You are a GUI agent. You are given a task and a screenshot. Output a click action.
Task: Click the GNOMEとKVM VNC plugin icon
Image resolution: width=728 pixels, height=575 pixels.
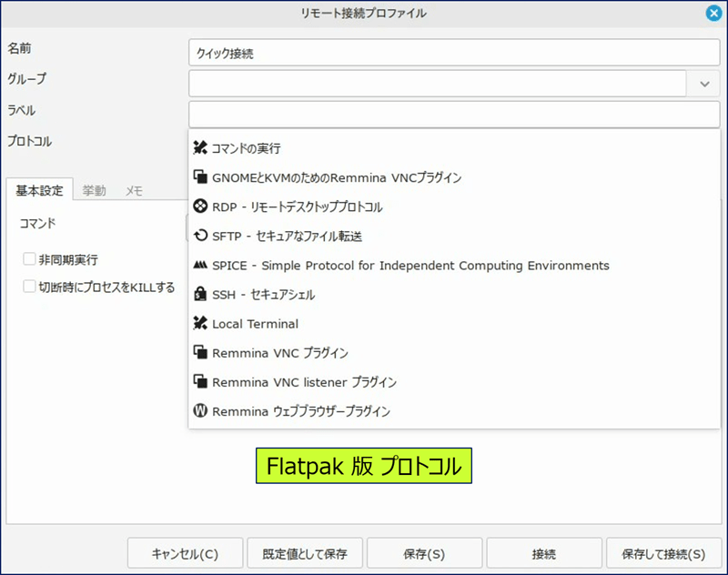point(200,177)
